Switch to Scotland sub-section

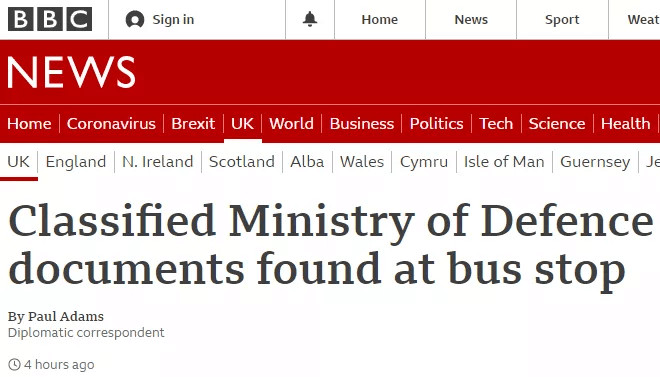(242, 162)
